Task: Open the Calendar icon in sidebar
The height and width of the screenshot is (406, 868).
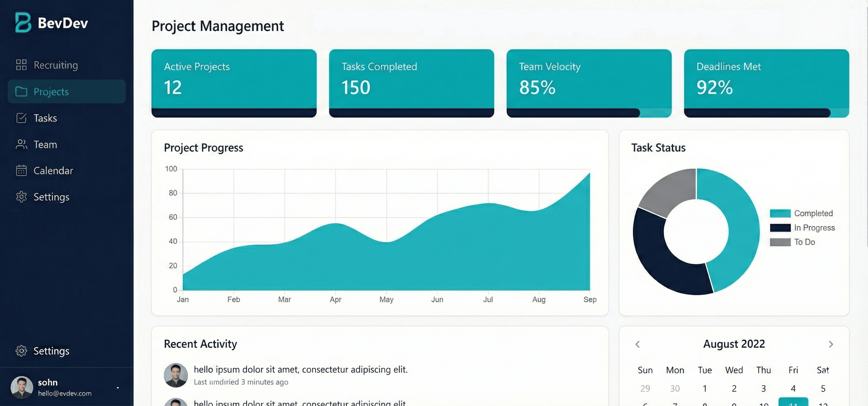Action: coord(21,171)
